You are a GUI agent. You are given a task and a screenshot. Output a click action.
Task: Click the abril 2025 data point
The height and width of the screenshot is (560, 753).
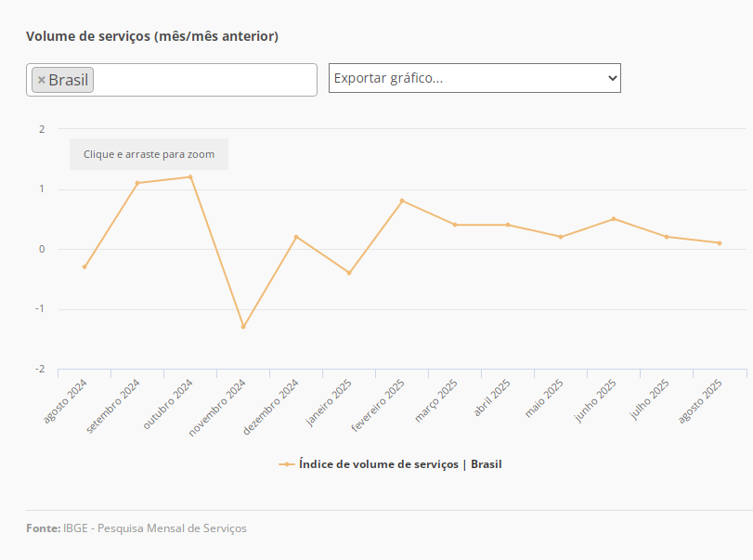pyautogui.click(x=508, y=225)
